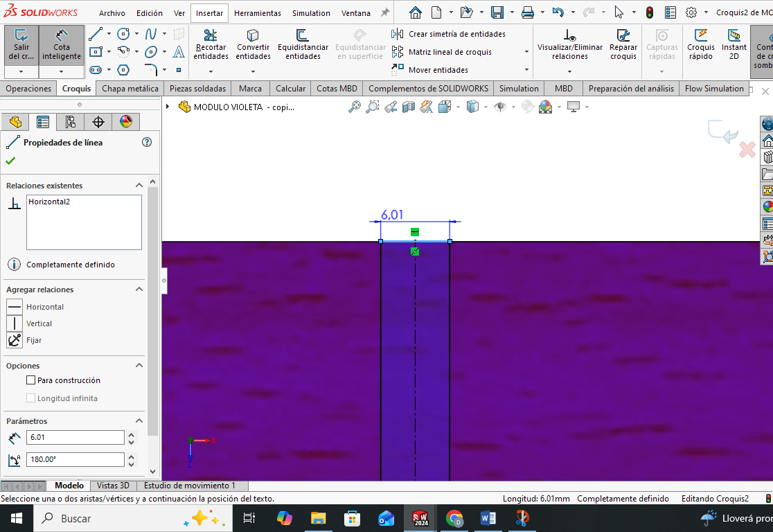The image size is (773, 532).
Task: Collapse Parámetros section
Action: 139,420
